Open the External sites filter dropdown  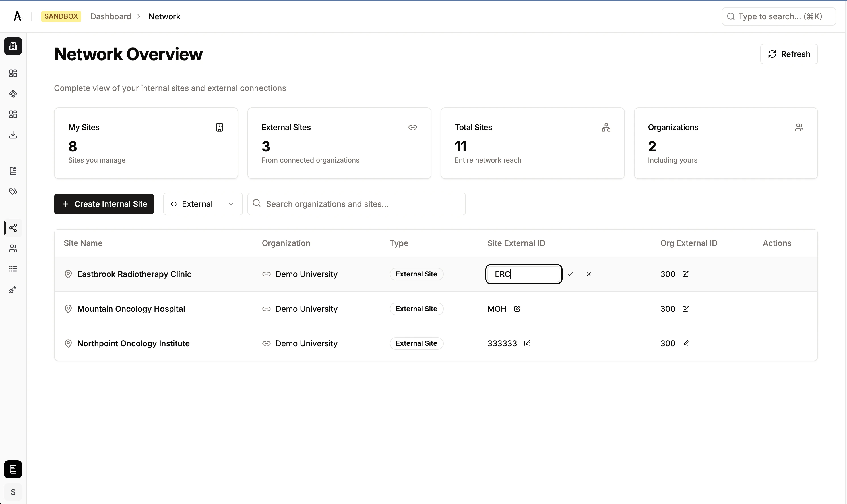203,204
